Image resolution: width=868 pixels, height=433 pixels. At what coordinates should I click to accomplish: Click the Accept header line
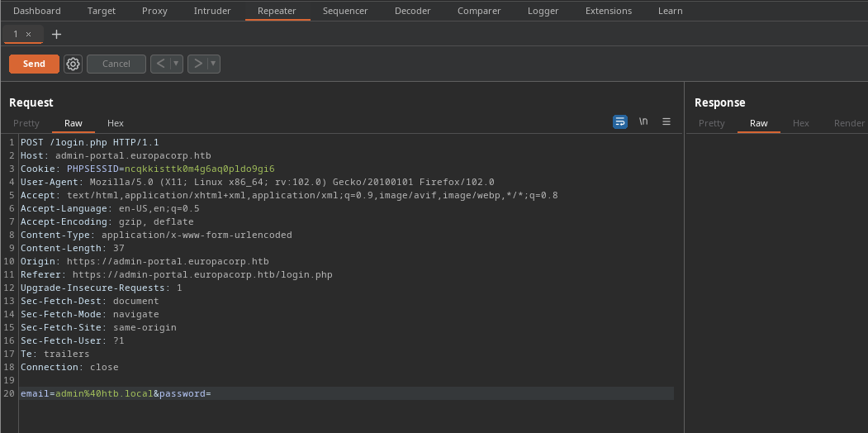pos(289,196)
